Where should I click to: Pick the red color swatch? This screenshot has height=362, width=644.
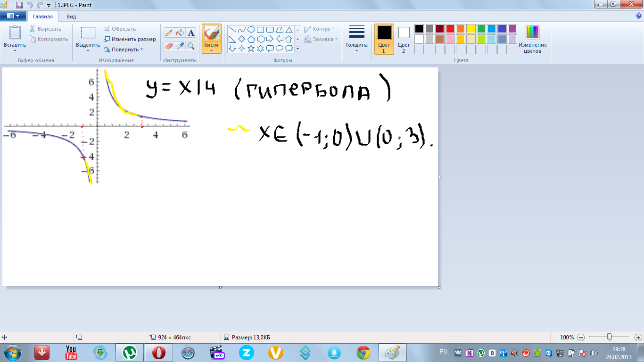point(450,29)
